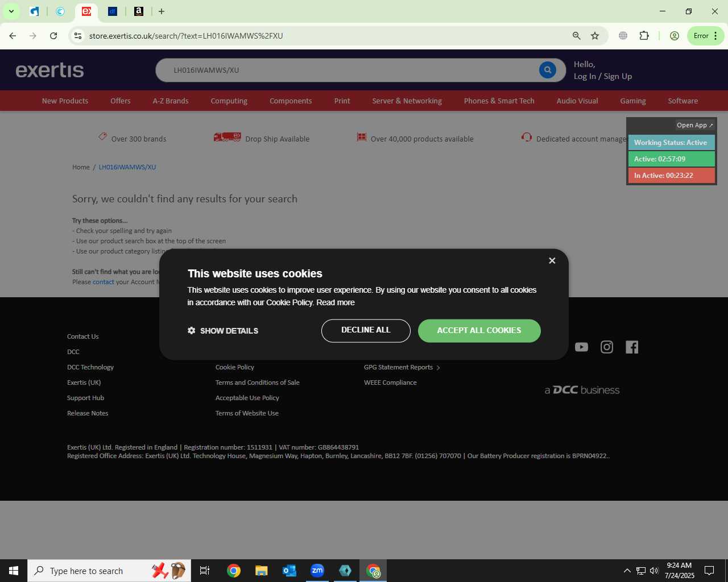The image size is (728, 582).
Task: Open a new browser tab
Action: pos(162,11)
